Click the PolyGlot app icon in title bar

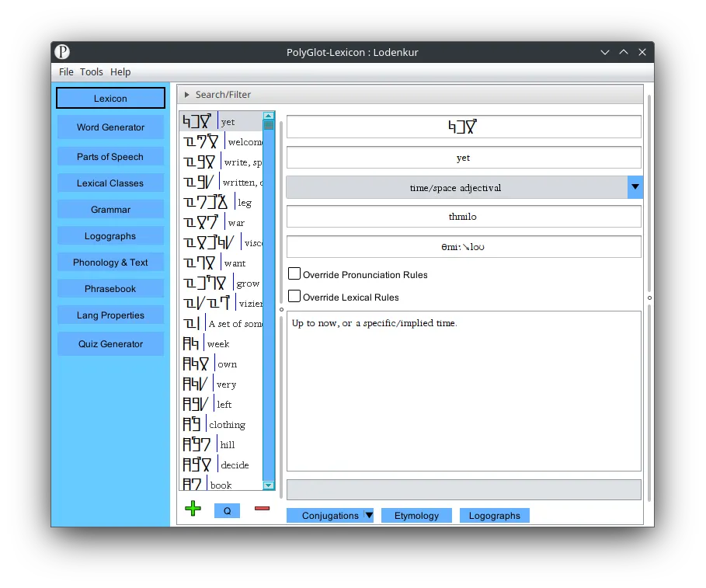62,52
